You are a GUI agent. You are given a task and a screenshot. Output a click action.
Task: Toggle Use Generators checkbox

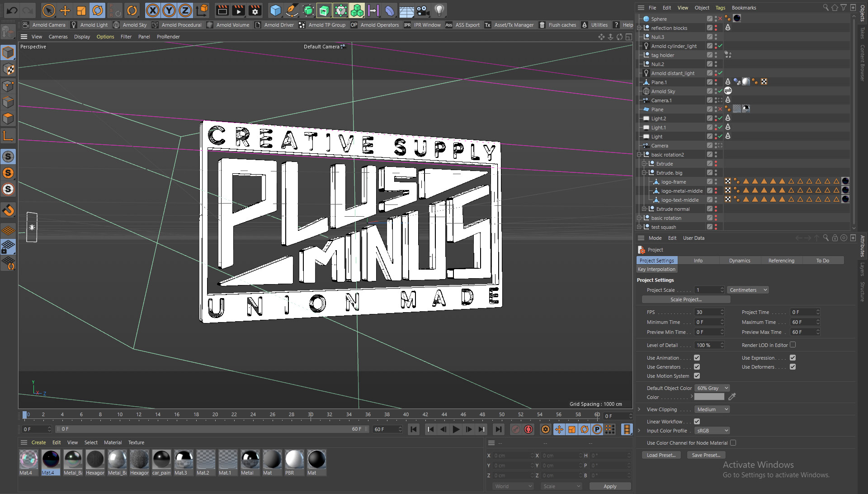[697, 367]
